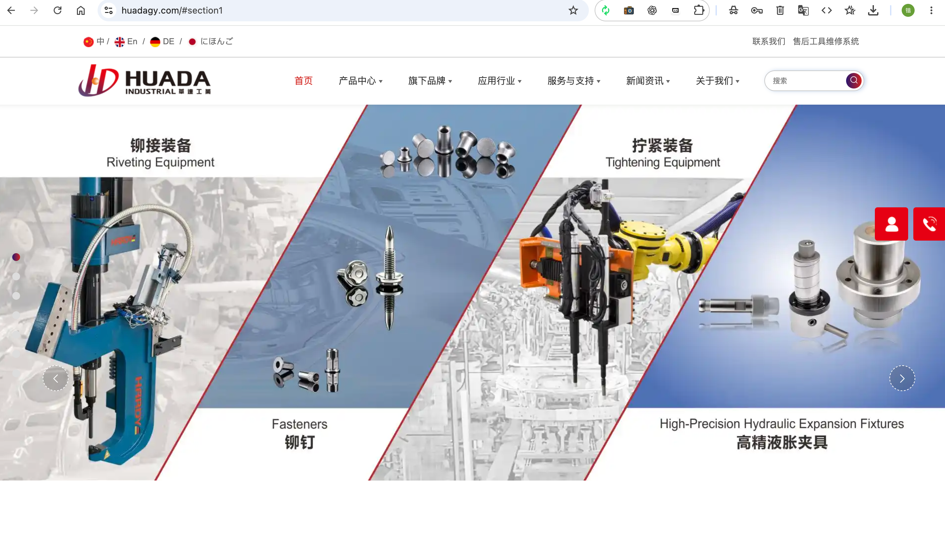
Task: Open browser downloads icon
Action: [873, 10]
